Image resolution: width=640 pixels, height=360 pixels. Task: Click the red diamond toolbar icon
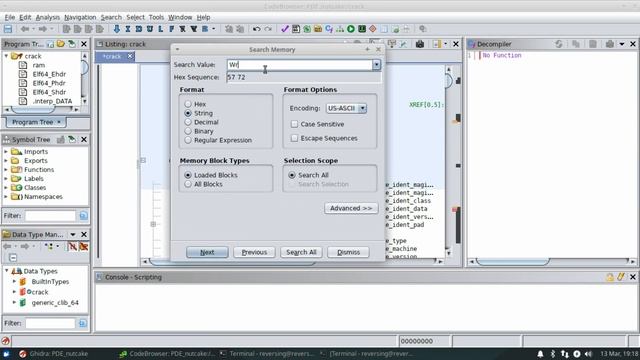[x=373, y=29]
